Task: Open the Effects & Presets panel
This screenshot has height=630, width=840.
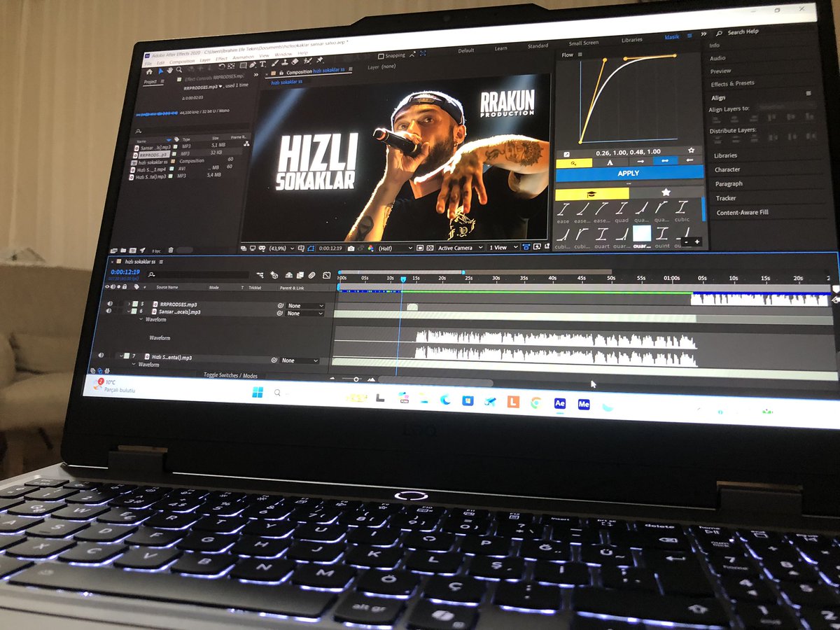Action: click(732, 83)
